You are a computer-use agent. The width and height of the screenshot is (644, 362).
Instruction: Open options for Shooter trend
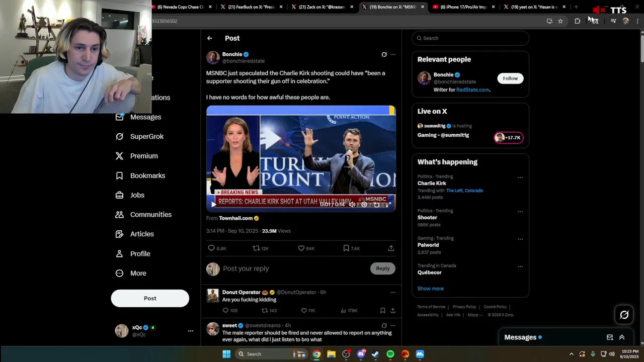pyautogui.click(x=520, y=212)
